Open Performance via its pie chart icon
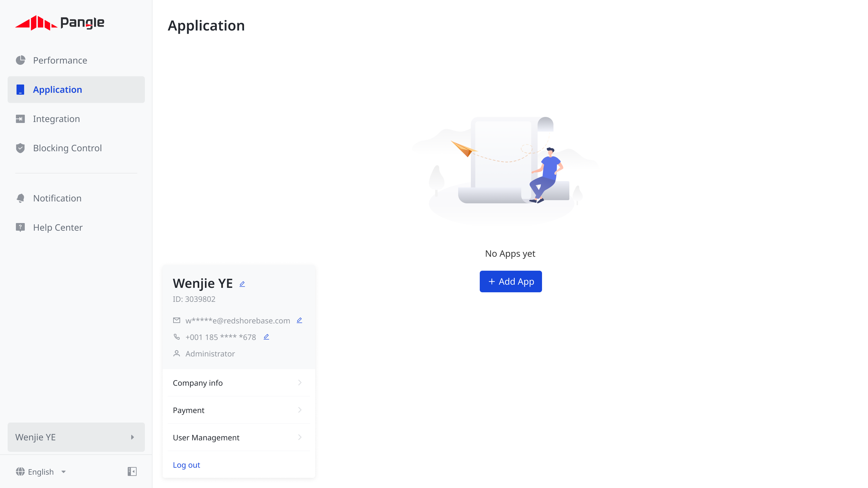 tap(21, 60)
